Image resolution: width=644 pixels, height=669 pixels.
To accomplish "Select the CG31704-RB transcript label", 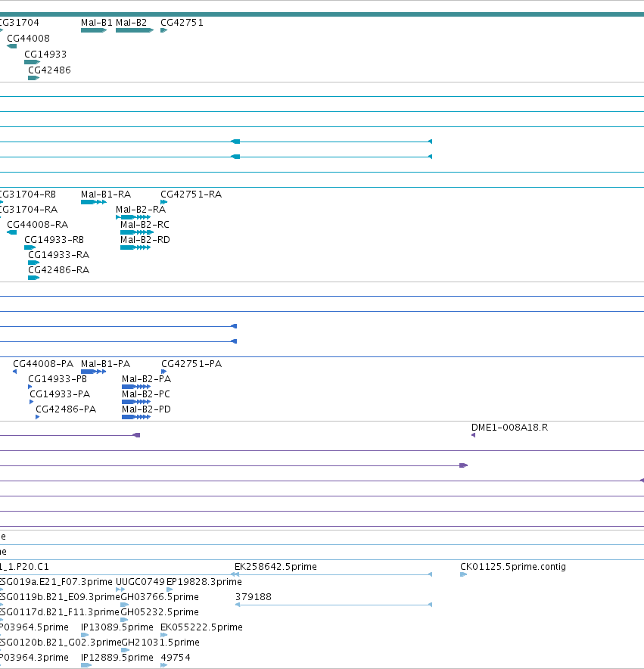I will [x=28, y=194].
